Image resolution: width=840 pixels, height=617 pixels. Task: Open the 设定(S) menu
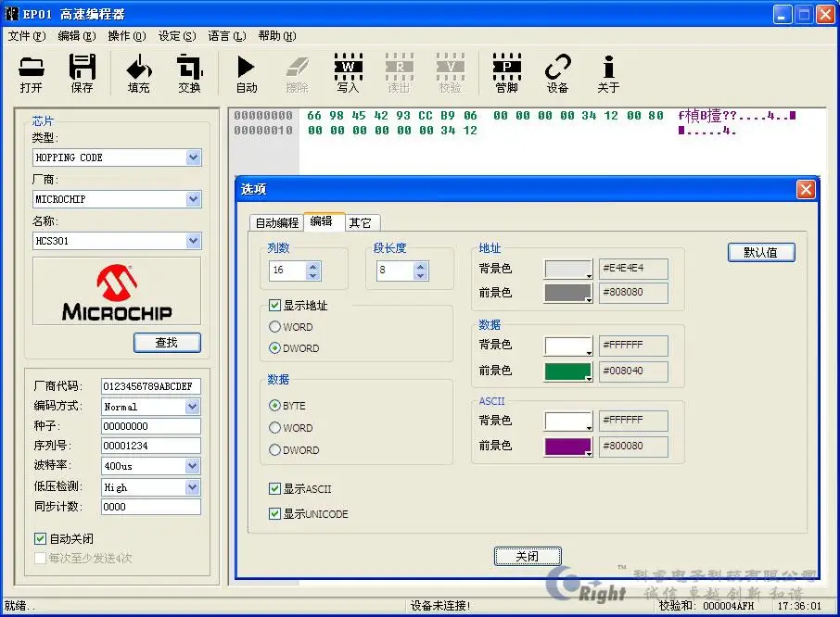click(177, 36)
